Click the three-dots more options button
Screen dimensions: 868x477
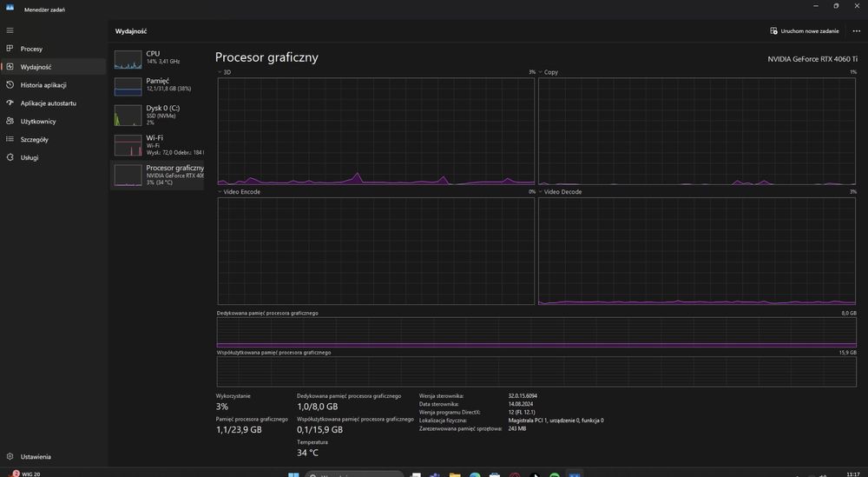coord(857,31)
